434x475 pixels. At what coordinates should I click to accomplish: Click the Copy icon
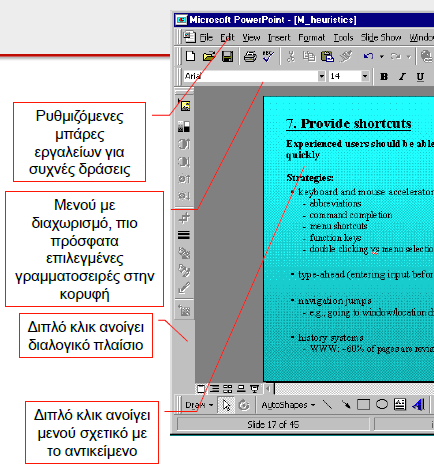click(309, 56)
